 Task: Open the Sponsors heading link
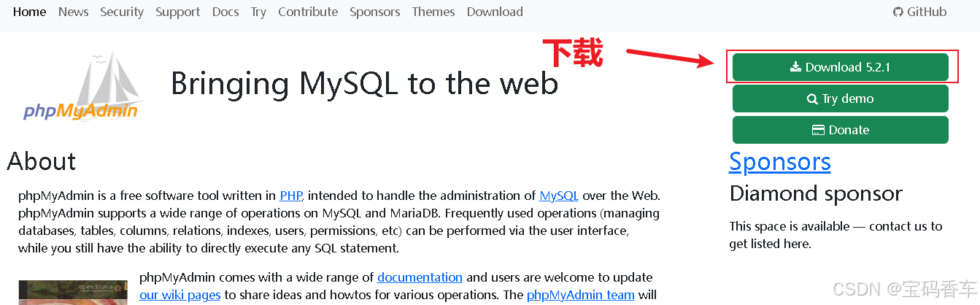pyautogui.click(x=779, y=161)
